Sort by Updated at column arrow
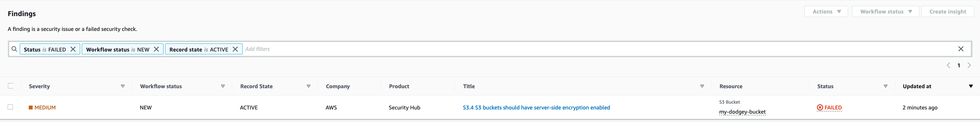This screenshot has height=122, width=980. tap(971, 86)
